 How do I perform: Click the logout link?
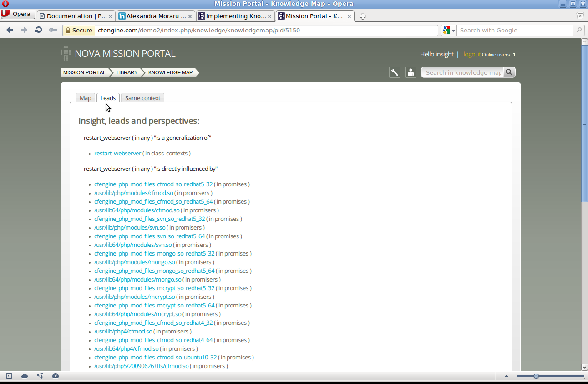(x=471, y=54)
